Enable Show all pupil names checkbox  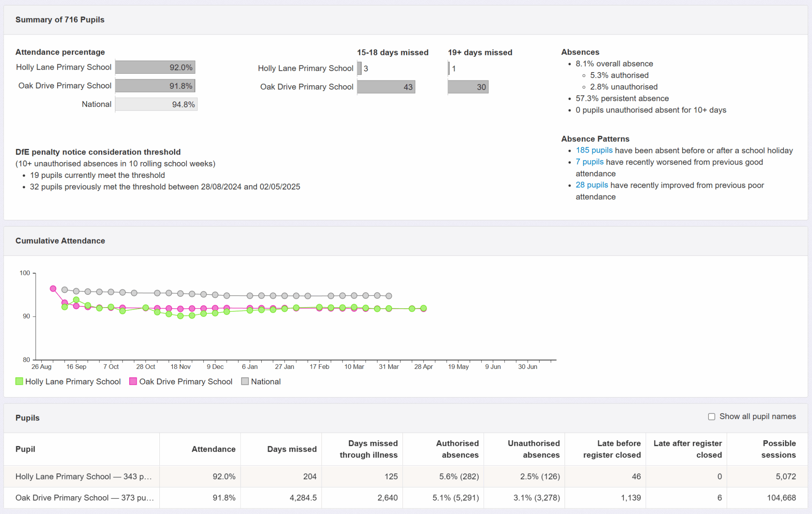click(711, 417)
